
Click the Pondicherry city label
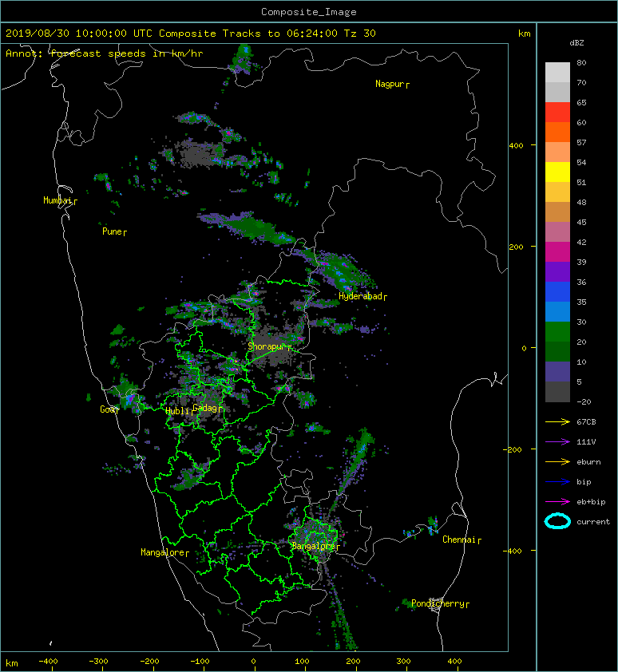[x=440, y=604]
